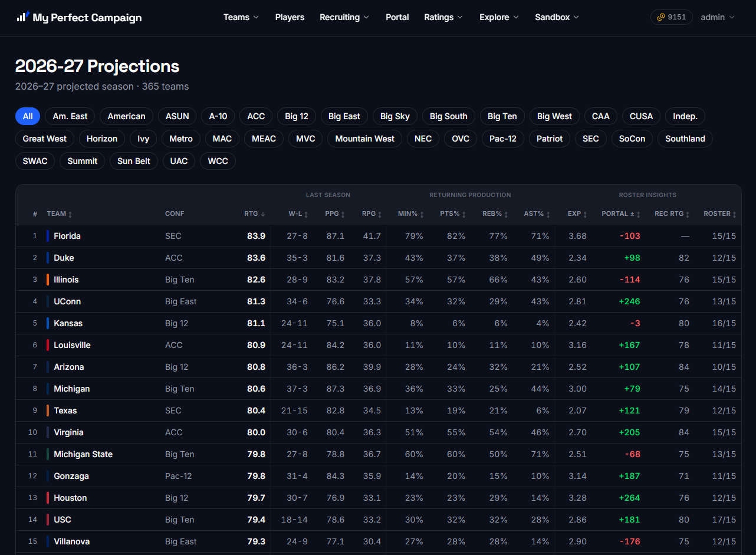Open the Michigan State team page
The height and width of the screenshot is (555, 756).
pyautogui.click(x=83, y=454)
